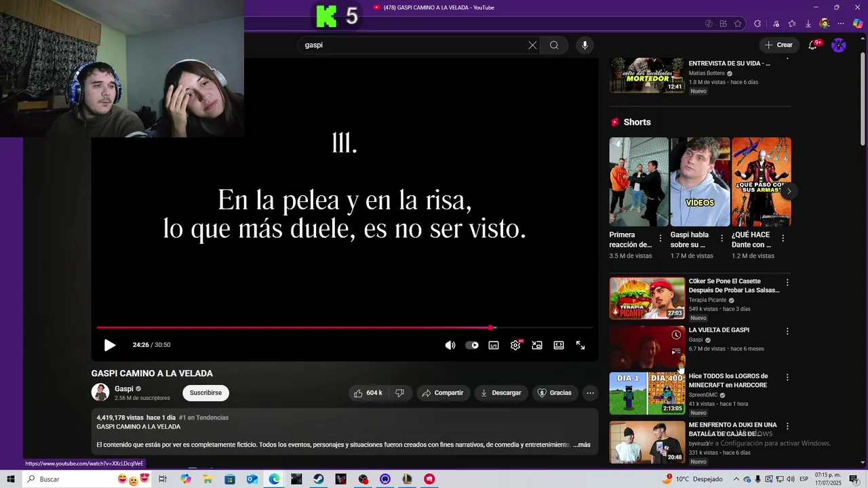Expand description with ...más

tap(582, 445)
